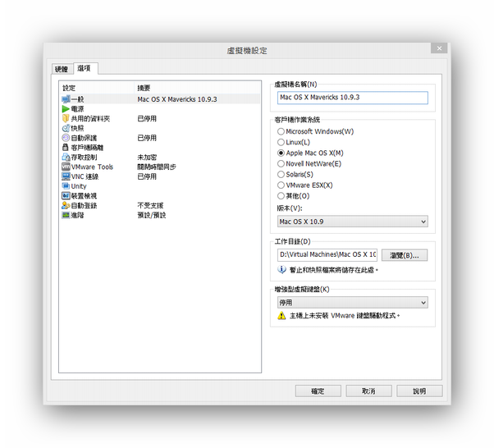The width and height of the screenshot is (494, 448).
Task: Open the 版本 dropdown showing Mac OS X 10.9
Action: 353,222
